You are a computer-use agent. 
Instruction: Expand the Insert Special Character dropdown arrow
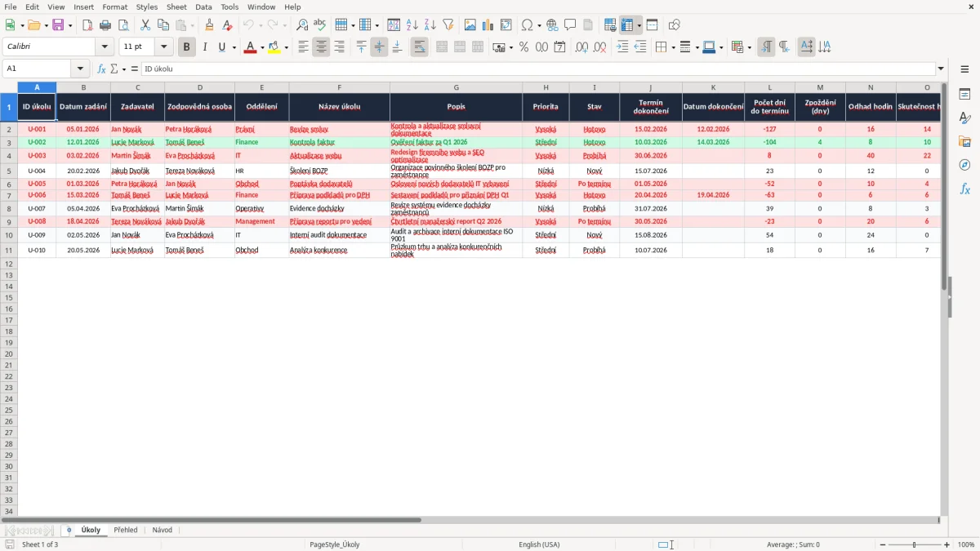click(x=539, y=25)
